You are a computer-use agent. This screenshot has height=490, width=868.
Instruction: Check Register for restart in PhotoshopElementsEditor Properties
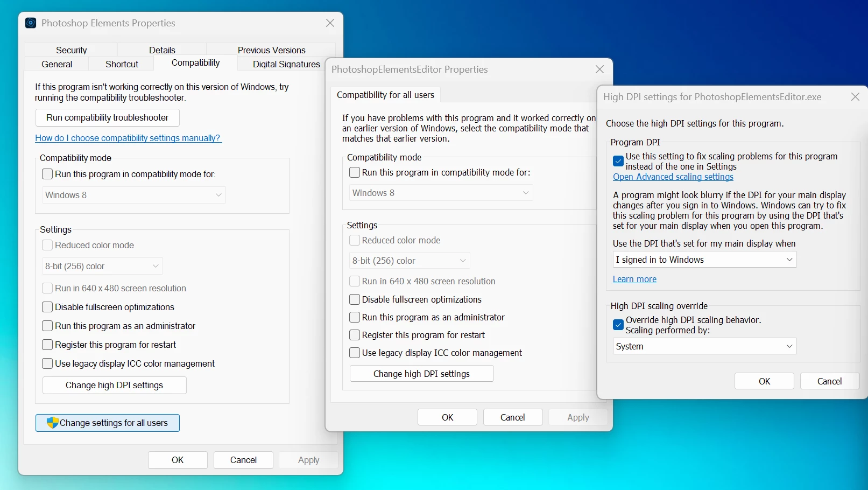coord(355,335)
